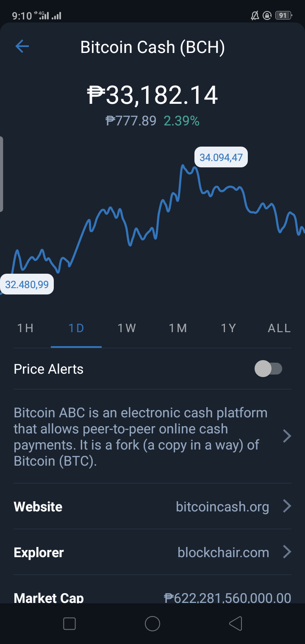Expand the Bitcoin ABC description chevron
Screen dimensions: 305x644
coord(287,436)
